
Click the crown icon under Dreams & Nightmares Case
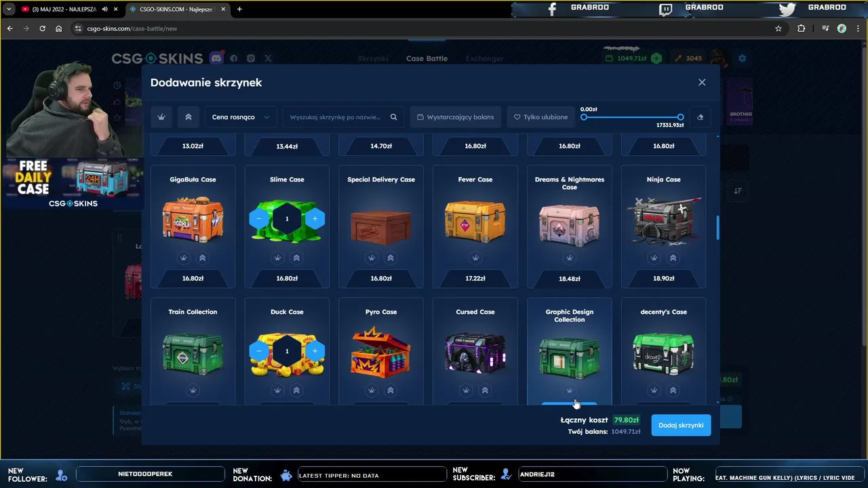pos(569,258)
